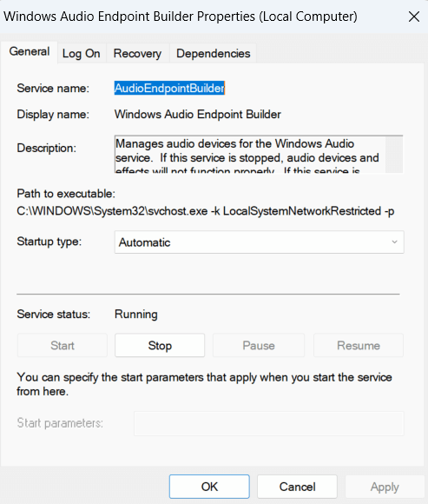
Task: Click the Start parameters input field
Action: pyautogui.click(x=269, y=424)
